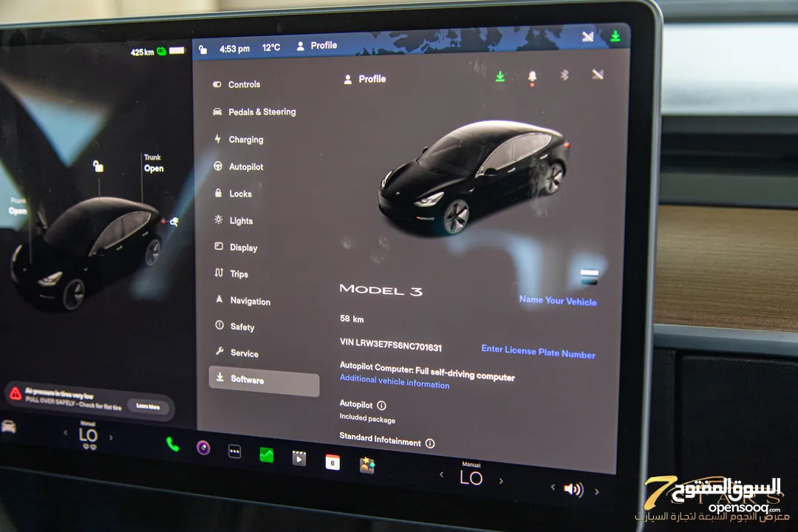798x532 pixels.
Task: Open the Safety settings
Action: click(235, 327)
